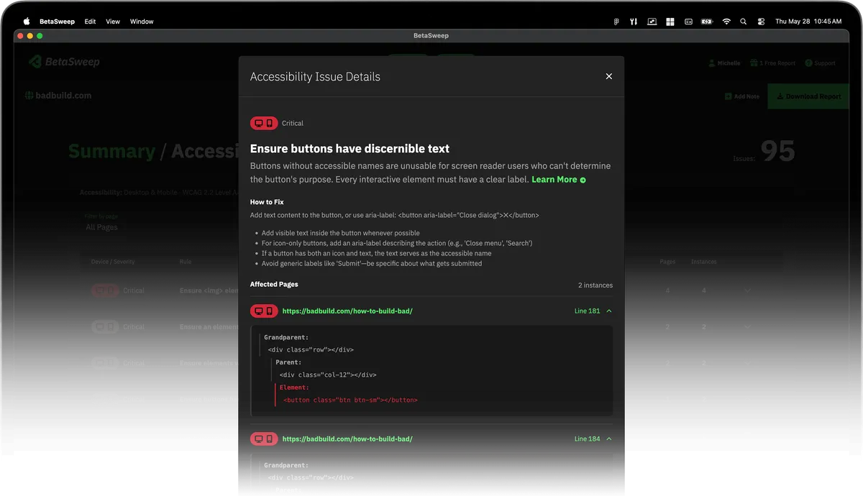This screenshot has height=504, width=863.
Task: Open the Wi-Fi menu
Action: [x=726, y=22]
